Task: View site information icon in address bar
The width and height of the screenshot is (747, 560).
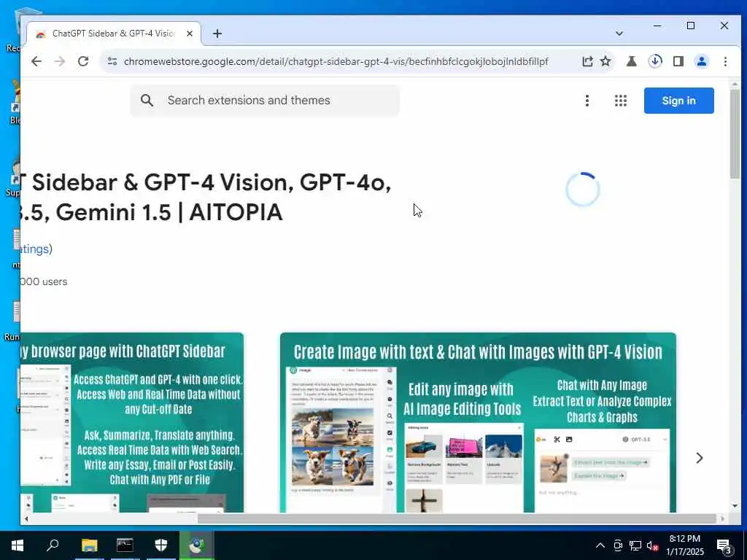Action: [x=112, y=61]
